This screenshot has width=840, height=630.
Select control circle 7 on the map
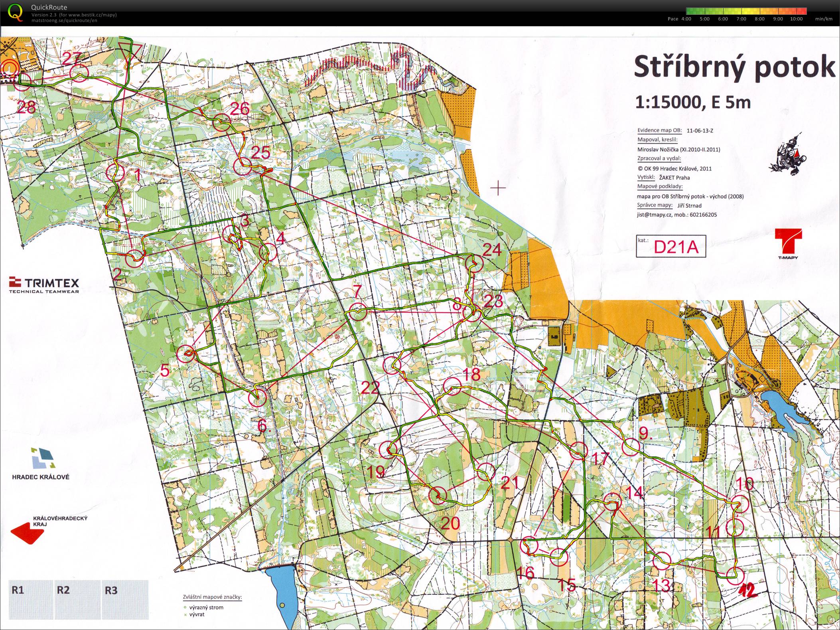pos(357,312)
